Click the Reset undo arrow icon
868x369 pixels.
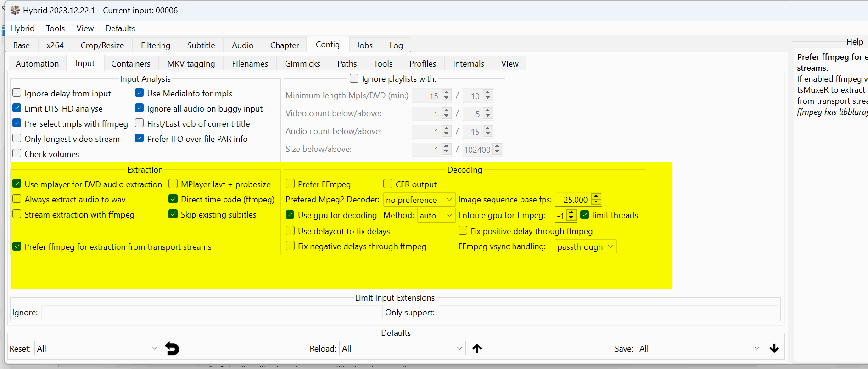coord(172,349)
